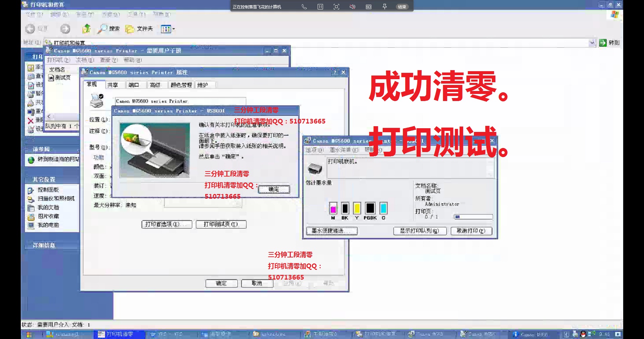The height and width of the screenshot is (339, 644).
Task: Pin the remote control toolbar
Action: [x=385, y=7]
